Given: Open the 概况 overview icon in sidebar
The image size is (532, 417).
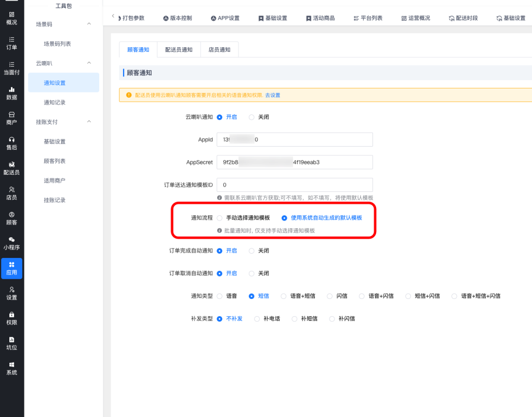Looking at the screenshot, I should 11,15.
